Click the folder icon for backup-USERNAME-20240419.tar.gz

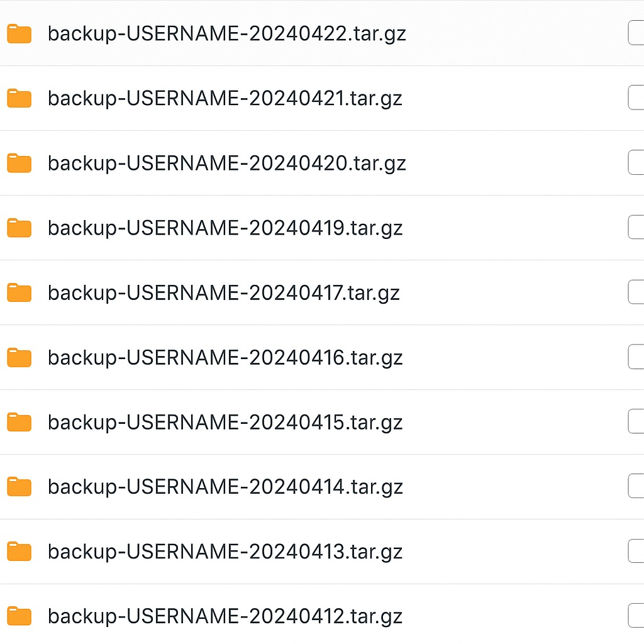(x=19, y=228)
